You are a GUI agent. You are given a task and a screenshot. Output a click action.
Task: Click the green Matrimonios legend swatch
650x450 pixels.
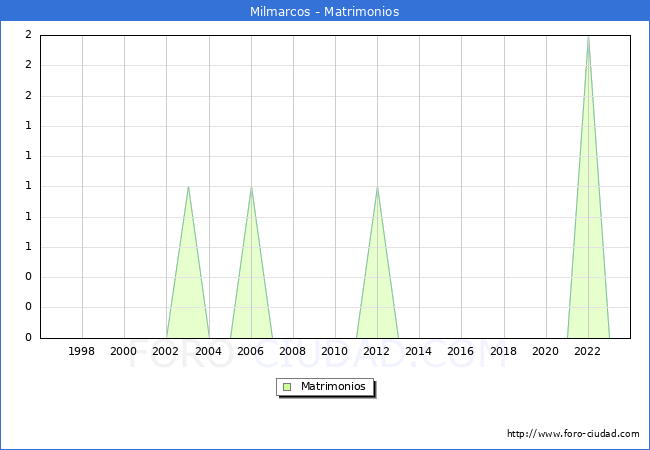pos(287,387)
